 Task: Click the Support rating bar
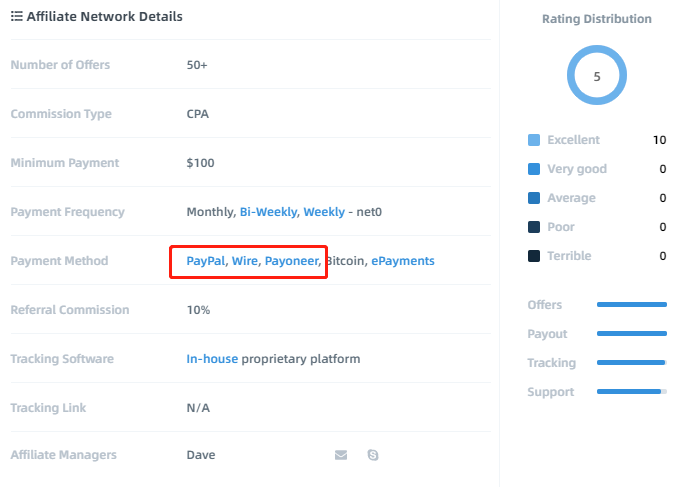click(x=632, y=392)
